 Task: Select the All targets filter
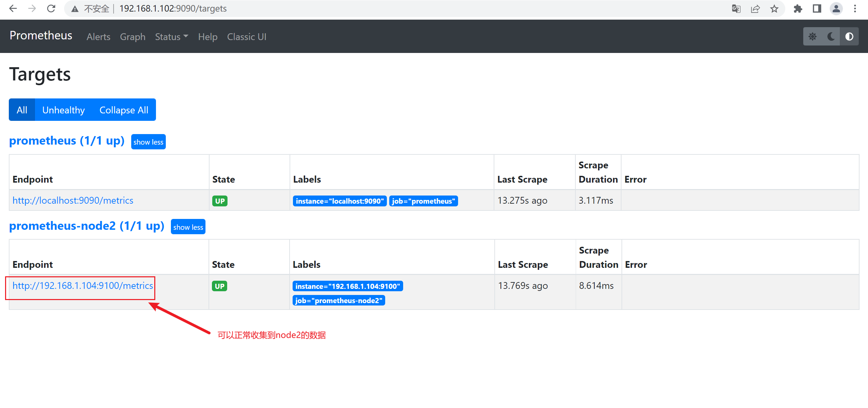click(x=22, y=110)
